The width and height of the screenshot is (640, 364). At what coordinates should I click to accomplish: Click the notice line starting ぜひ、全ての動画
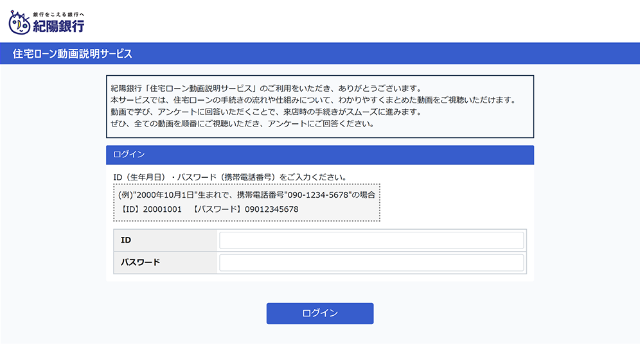[x=244, y=123]
